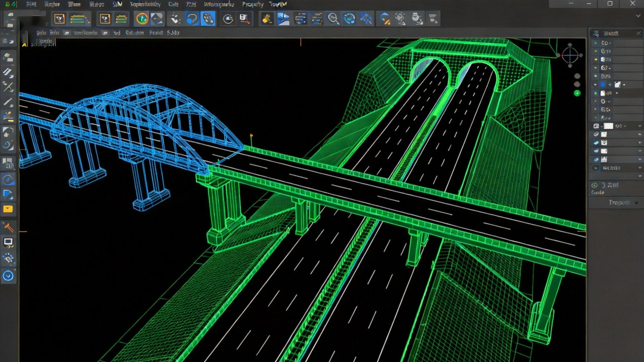Click the yellow envelope icon in left sidebar
This screenshot has width=644, height=362.
[8, 209]
